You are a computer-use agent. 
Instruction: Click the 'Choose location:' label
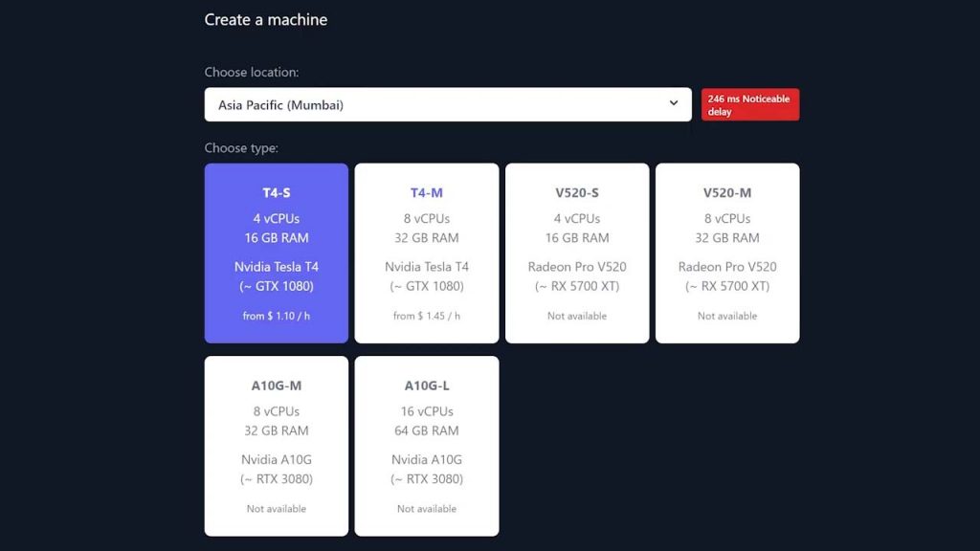(252, 72)
